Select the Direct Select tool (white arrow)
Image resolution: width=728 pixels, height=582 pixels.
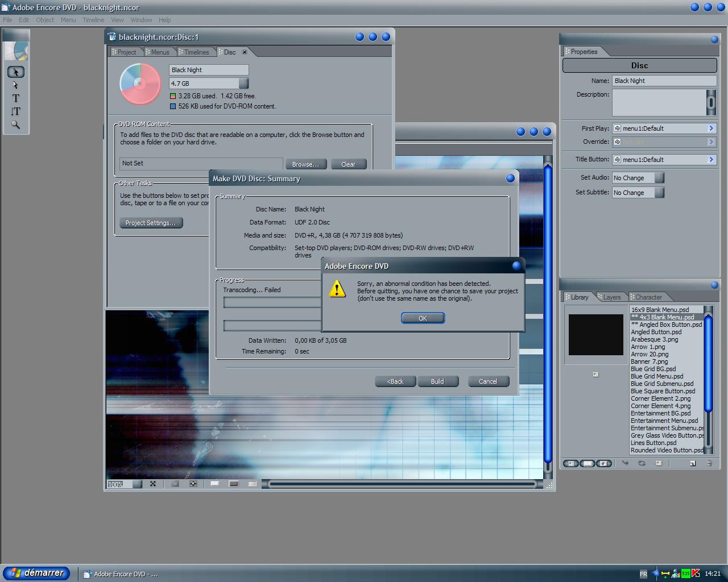click(16, 85)
